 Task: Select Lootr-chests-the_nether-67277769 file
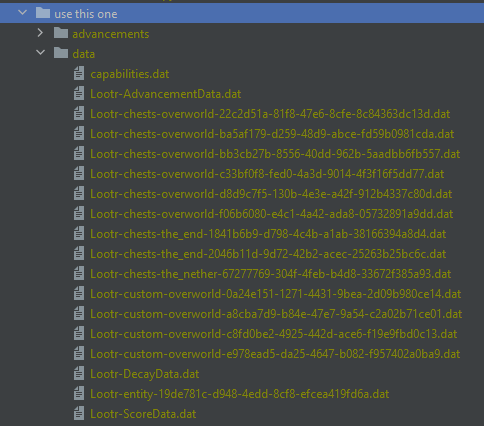coord(271,274)
